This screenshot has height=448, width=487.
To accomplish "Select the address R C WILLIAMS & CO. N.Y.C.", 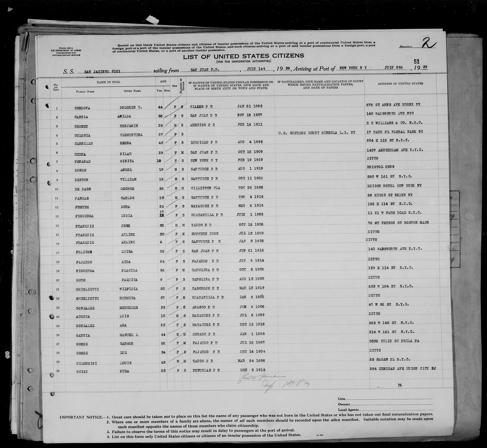I will pyautogui.click(x=394, y=123).
